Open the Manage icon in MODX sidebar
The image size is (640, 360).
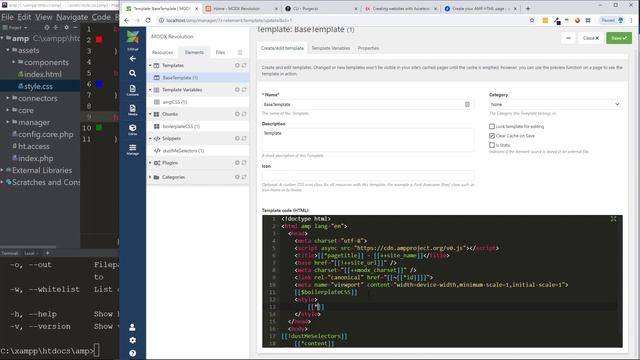pyautogui.click(x=132, y=149)
